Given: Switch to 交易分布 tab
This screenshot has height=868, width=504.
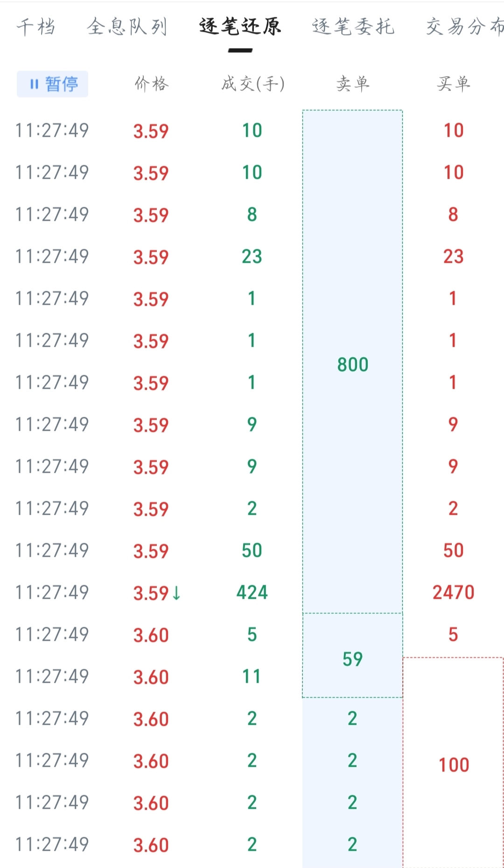Looking at the screenshot, I should pyautogui.click(x=464, y=27).
